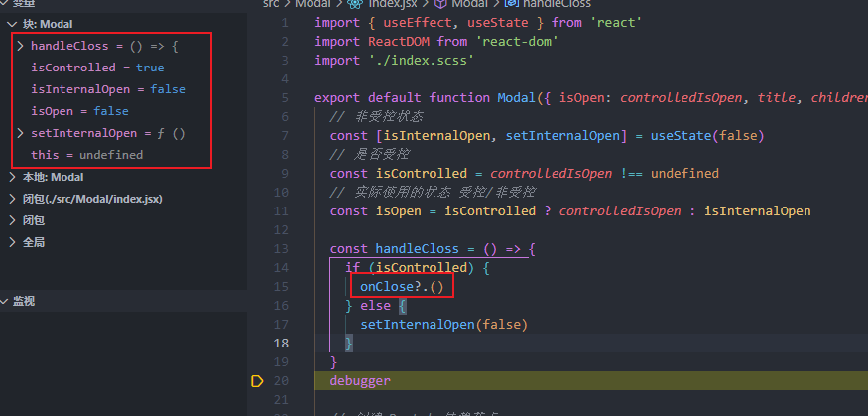Image resolution: width=868 pixels, height=416 pixels.
Task: Click the useState(false) declaration on line 7
Action: point(547,136)
